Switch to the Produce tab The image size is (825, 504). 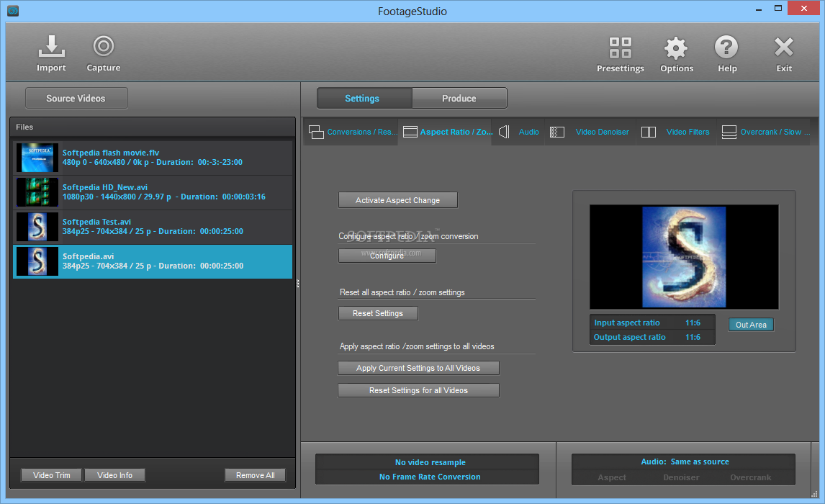tap(459, 99)
